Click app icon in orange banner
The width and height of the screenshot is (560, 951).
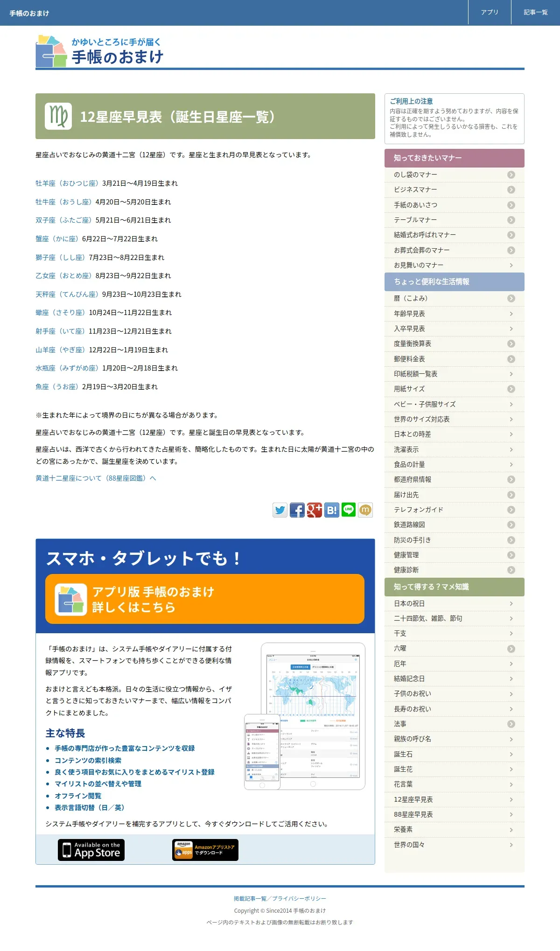click(x=71, y=599)
